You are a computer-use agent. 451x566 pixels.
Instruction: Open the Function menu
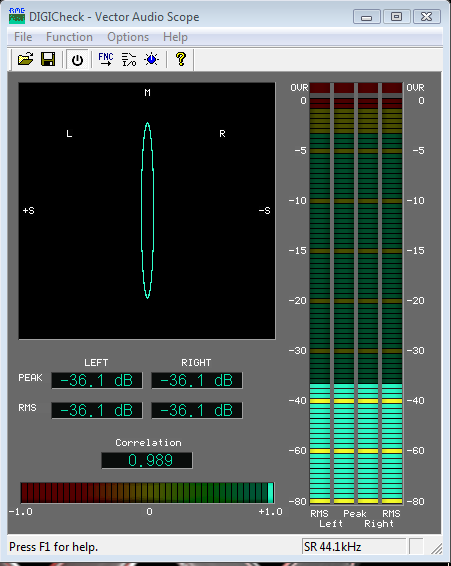click(x=69, y=37)
